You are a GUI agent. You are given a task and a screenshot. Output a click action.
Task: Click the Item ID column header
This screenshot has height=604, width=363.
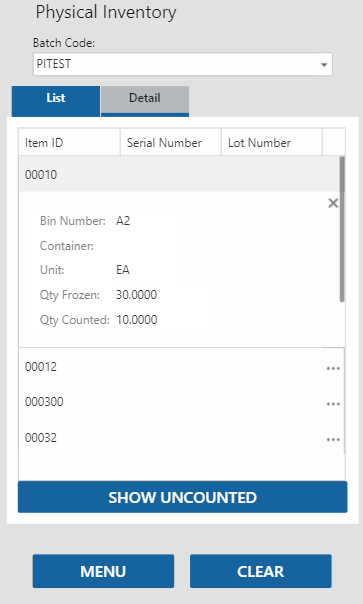[69, 143]
